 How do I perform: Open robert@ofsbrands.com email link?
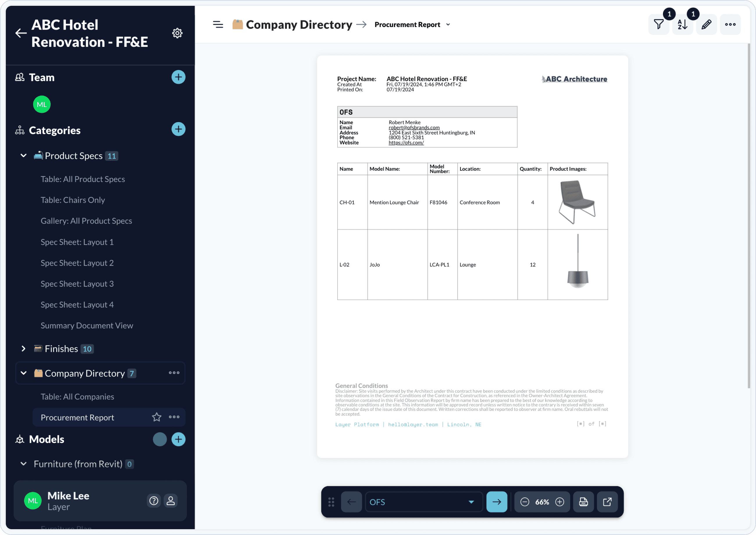[414, 127]
